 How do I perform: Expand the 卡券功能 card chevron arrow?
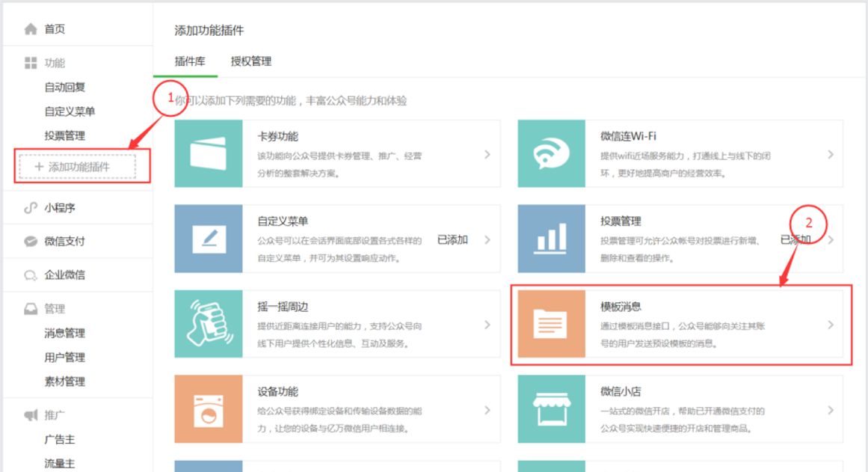487,155
